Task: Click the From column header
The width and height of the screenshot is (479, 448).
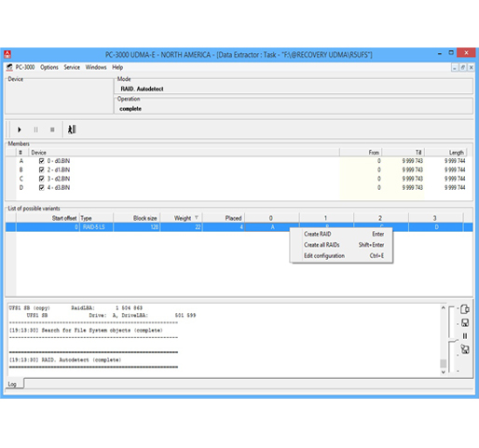Action: point(361,153)
